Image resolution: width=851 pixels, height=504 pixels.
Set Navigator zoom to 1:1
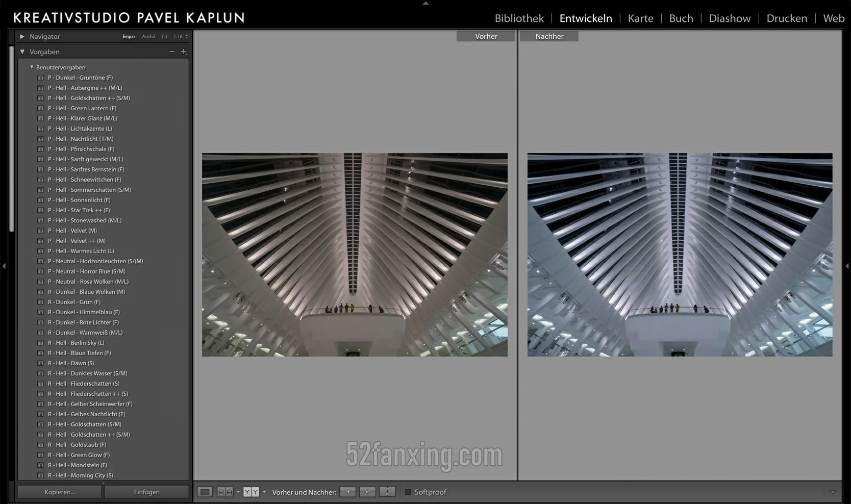tap(164, 36)
